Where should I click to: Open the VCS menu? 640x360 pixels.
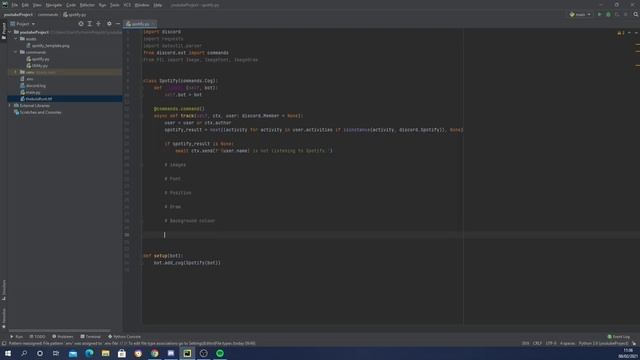coord(127,5)
